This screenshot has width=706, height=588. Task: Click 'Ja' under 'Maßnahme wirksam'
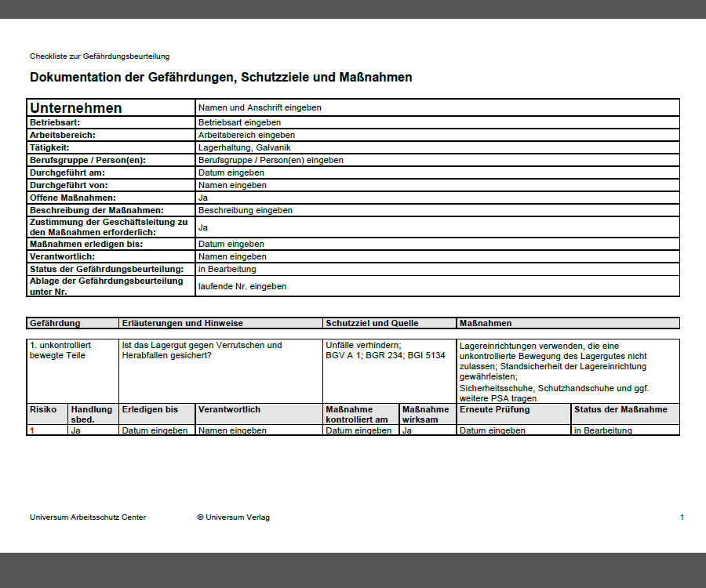click(407, 430)
